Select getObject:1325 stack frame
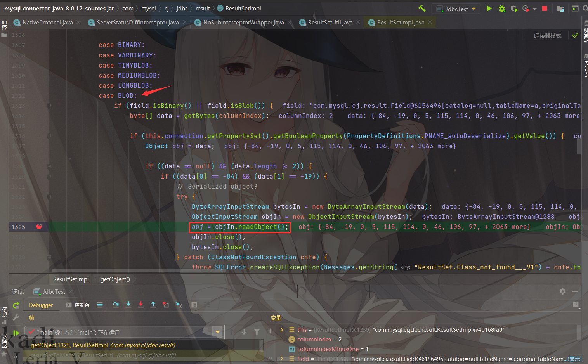 (x=144, y=345)
